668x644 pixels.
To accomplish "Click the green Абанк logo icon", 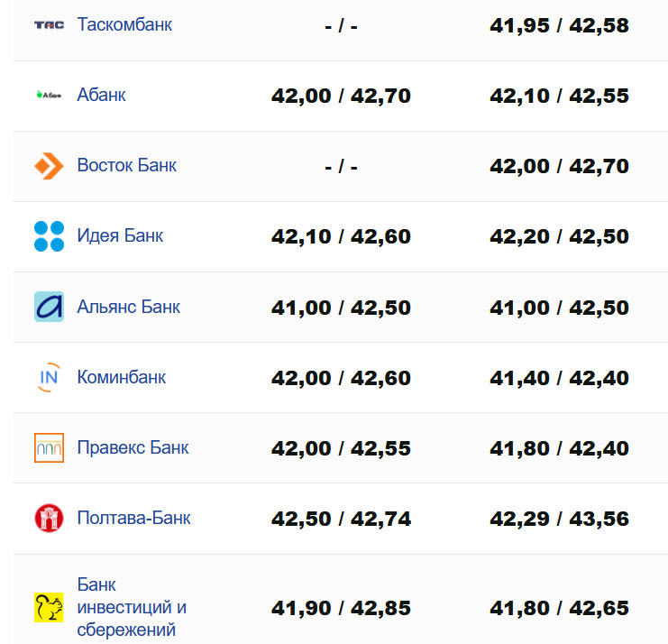I will [x=49, y=95].
